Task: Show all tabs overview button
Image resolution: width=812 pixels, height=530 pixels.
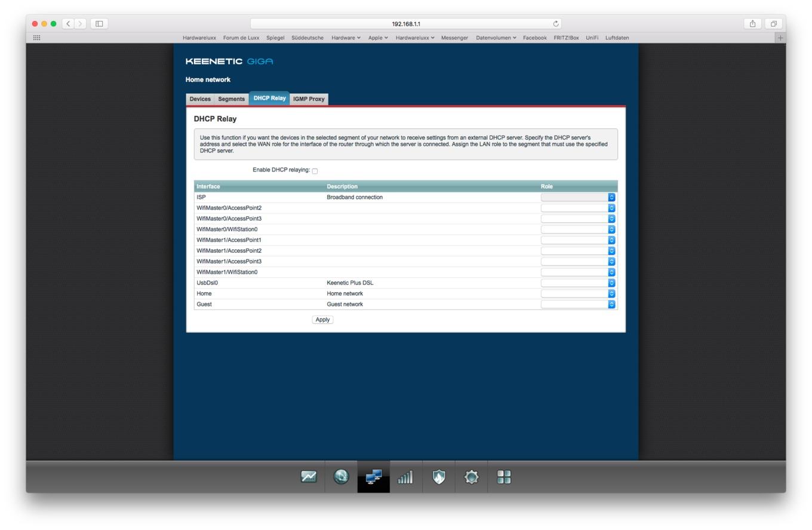Action: coord(773,24)
